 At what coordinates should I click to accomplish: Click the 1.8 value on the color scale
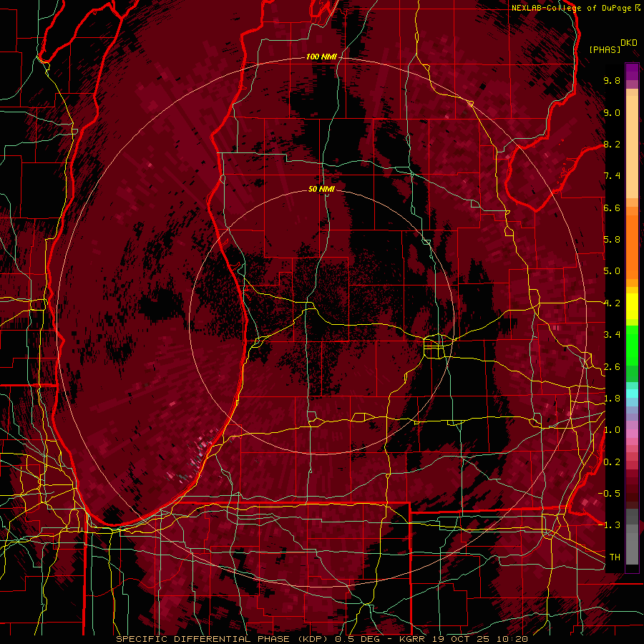coord(612,399)
